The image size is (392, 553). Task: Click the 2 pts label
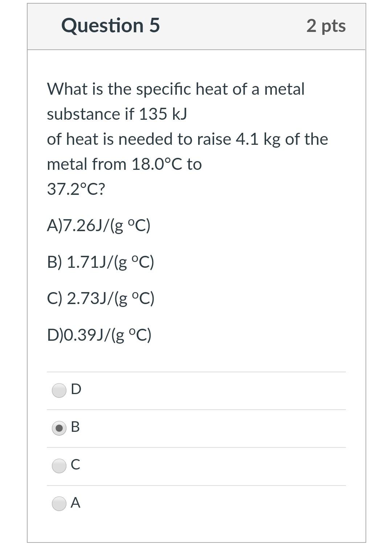[326, 25]
